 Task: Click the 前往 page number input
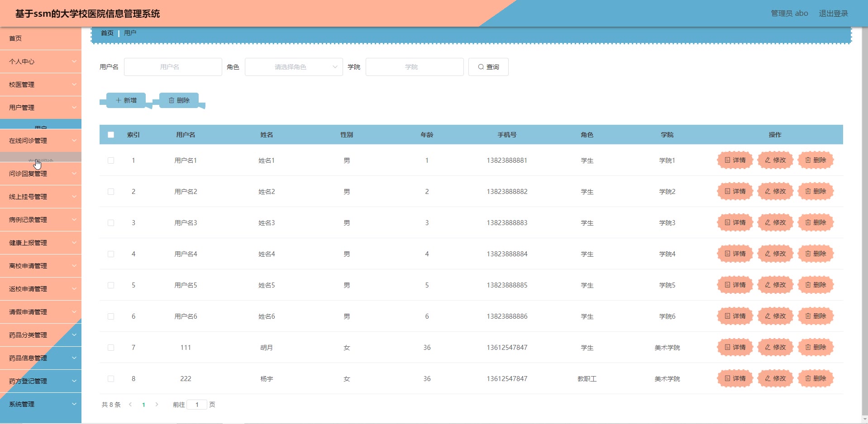tap(197, 405)
